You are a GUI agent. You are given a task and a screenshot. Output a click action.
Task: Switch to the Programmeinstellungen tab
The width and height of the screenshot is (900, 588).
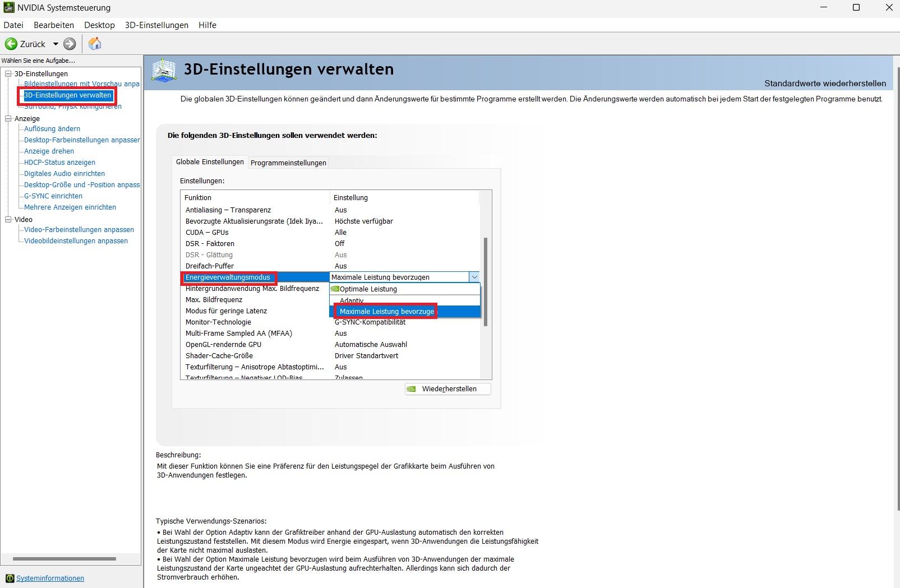(288, 163)
